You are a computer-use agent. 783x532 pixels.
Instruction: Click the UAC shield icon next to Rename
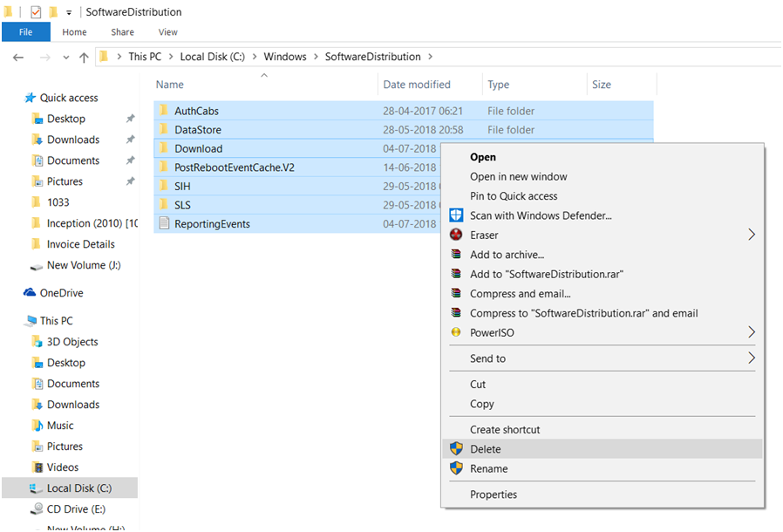point(456,468)
